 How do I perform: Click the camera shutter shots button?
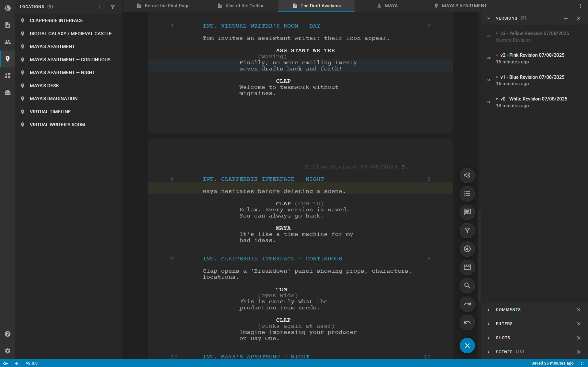click(467, 249)
